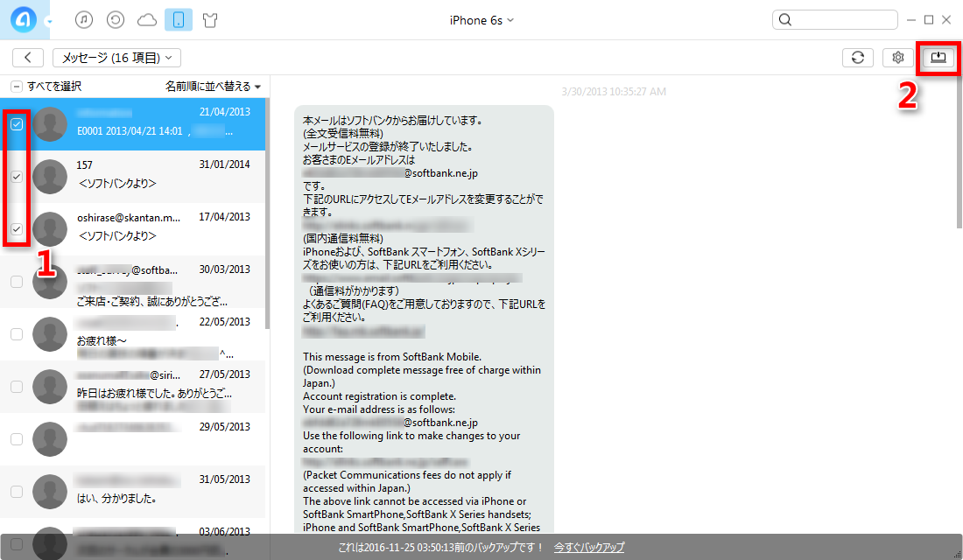Uncheck the 157 conversation checkbox

coord(17,177)
